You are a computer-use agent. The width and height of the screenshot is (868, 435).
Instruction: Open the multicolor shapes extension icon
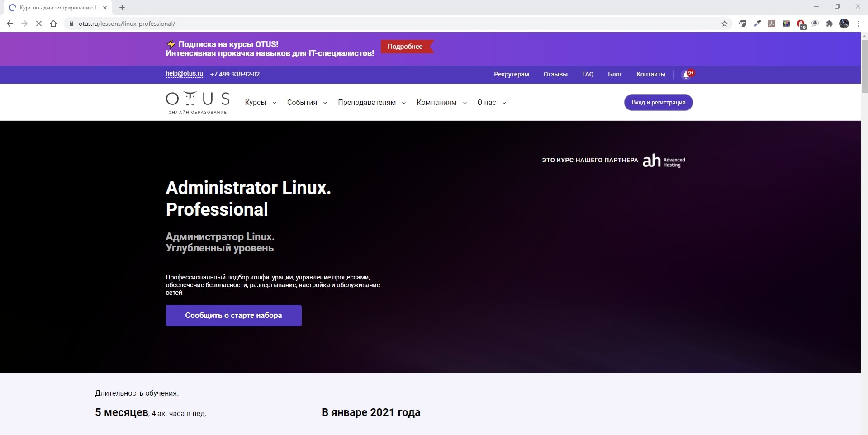point(786,24)
